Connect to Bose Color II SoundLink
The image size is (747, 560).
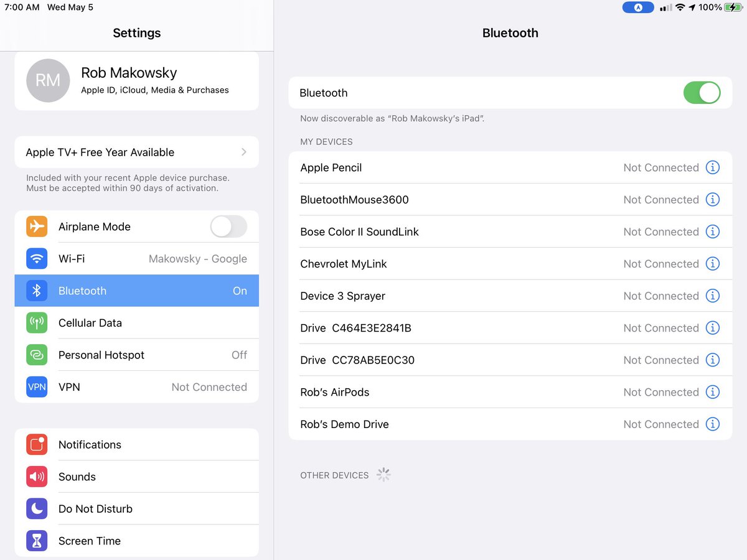point(510,231)
